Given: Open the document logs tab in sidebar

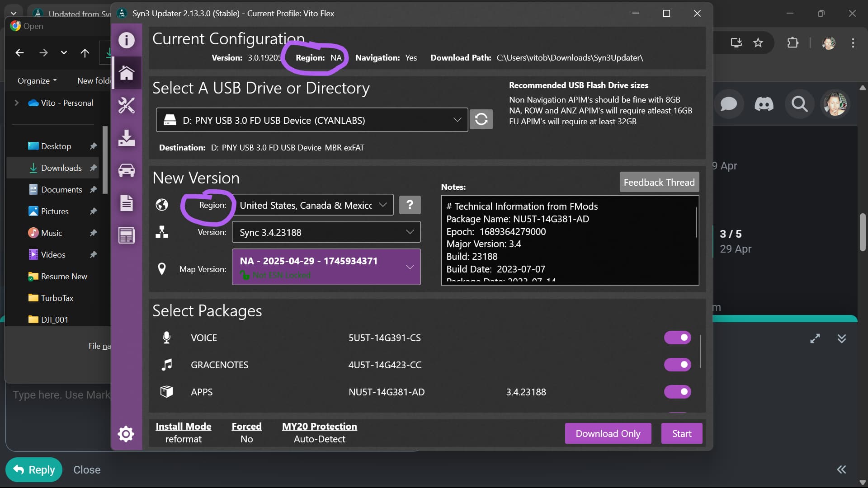Looking at the screenshot, I should click(127, 203).
